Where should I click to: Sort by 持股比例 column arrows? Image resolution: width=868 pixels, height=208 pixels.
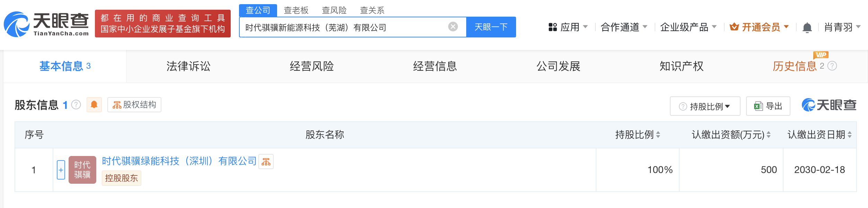658,135
